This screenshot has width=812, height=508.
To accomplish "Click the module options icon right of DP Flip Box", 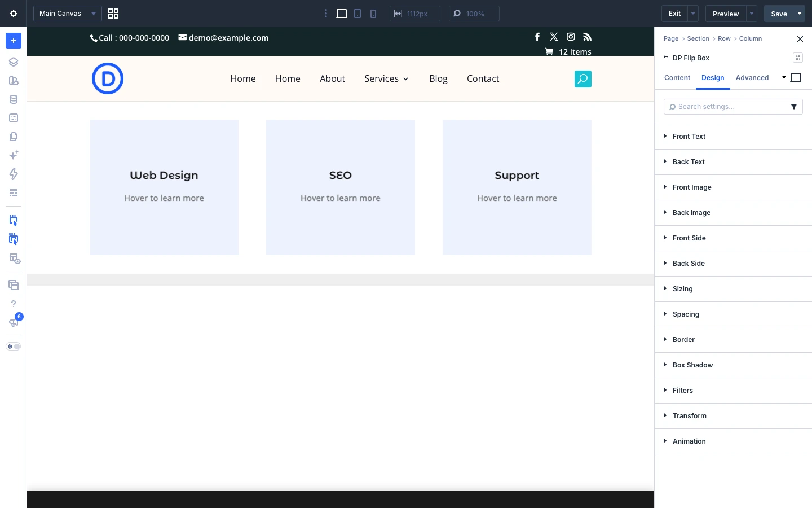I will click(x=798, y=58).
